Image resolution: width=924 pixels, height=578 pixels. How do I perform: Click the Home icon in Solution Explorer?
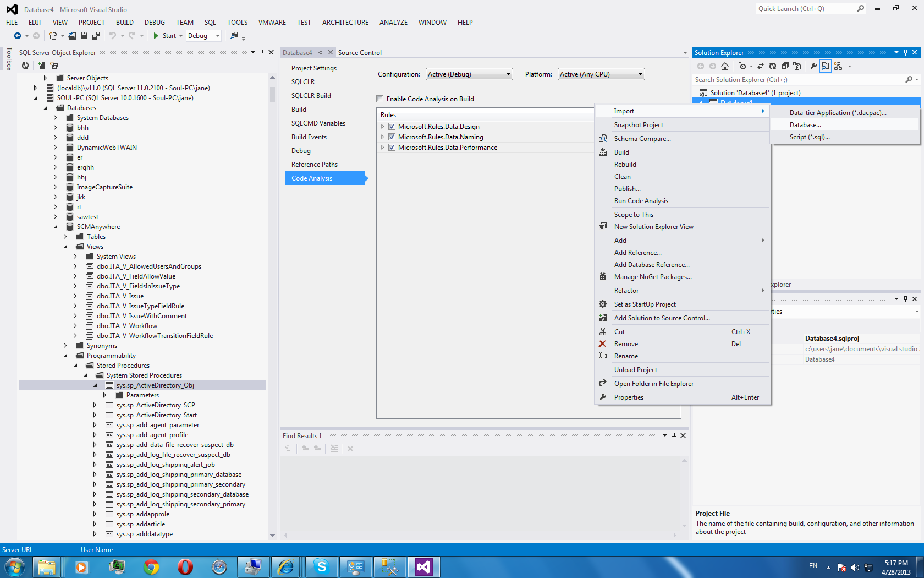[725, 66]
